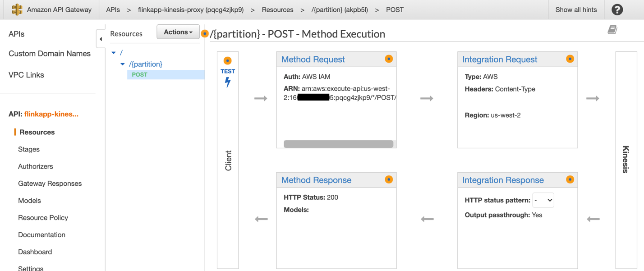Screen dimensions: 644x271
Task: Click the Amazon API Gateway title text
Action: 59,9
